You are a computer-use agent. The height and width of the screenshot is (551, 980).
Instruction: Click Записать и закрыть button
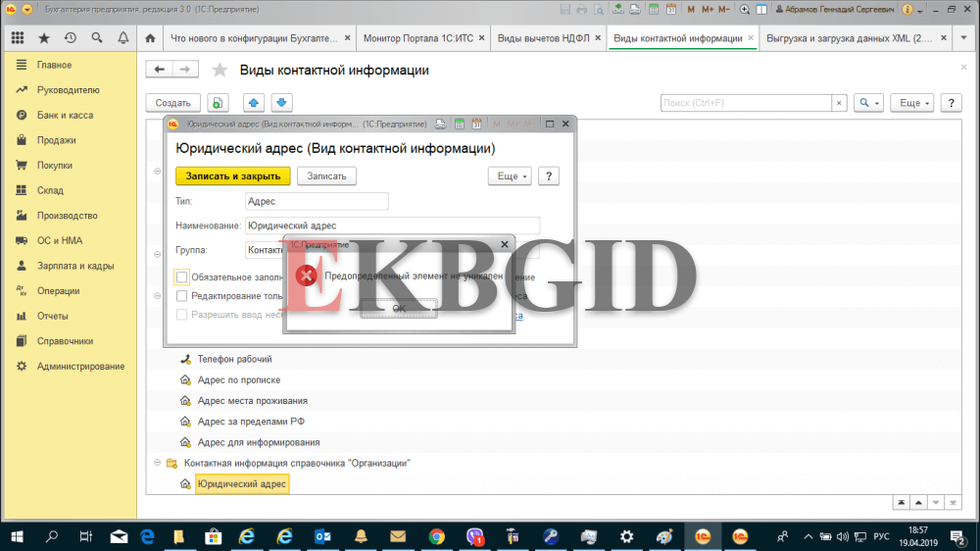(x=232, y=176)
